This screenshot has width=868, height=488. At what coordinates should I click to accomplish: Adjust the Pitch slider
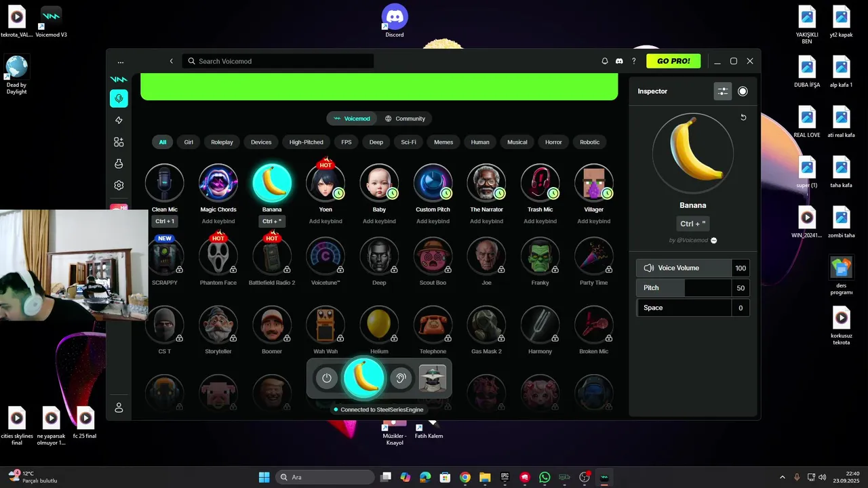coord(693,288)
